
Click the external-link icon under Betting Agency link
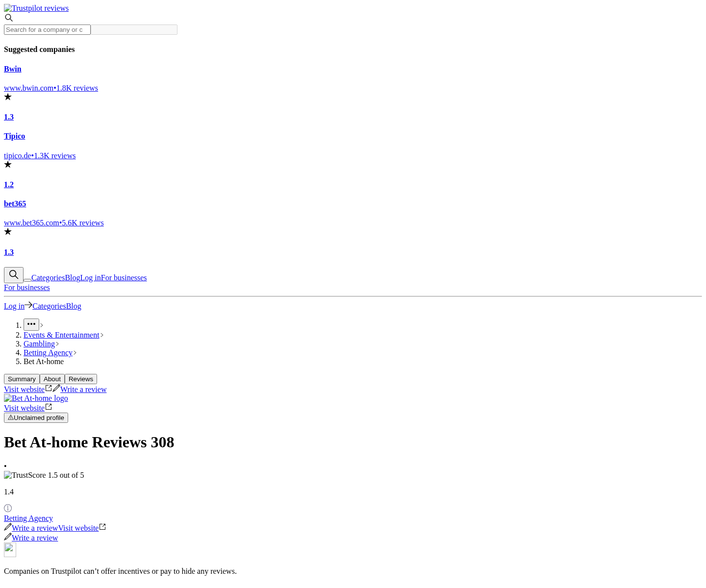[x=102, y=527]
